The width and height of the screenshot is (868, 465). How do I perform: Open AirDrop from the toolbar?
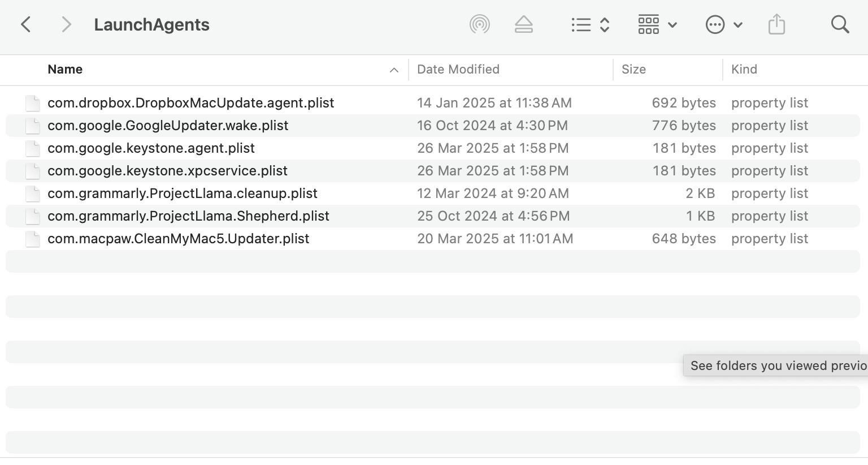479,24
